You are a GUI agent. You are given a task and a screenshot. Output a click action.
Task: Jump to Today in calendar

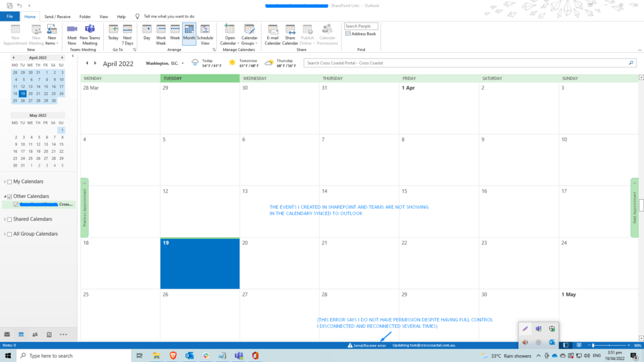(x=113, y=33)
